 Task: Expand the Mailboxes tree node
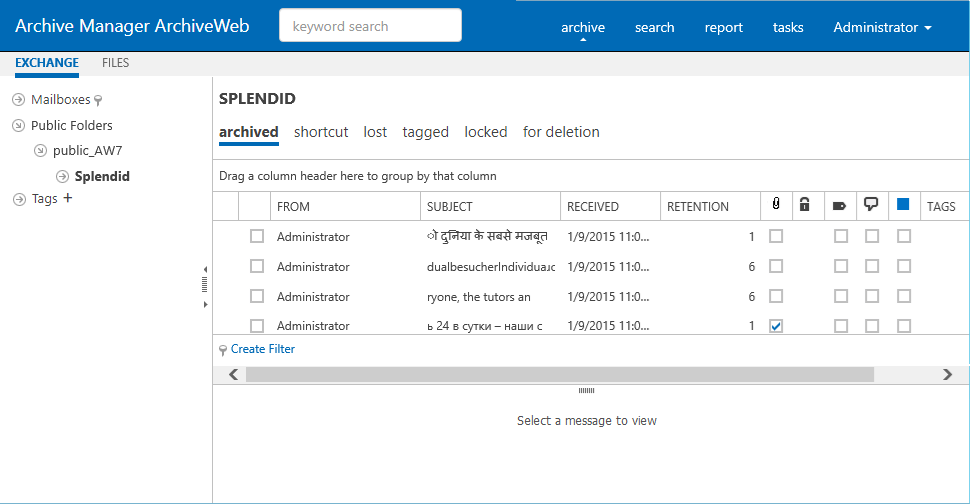click(x=18, y=100)
